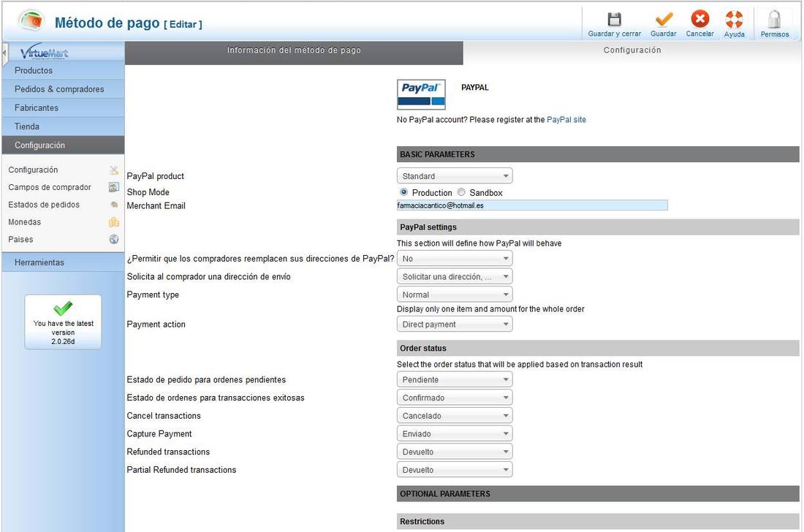The height and width of the screenshot is (532, 804).
Task: Switch to the Configuración tab
Action: click(632, 50)
